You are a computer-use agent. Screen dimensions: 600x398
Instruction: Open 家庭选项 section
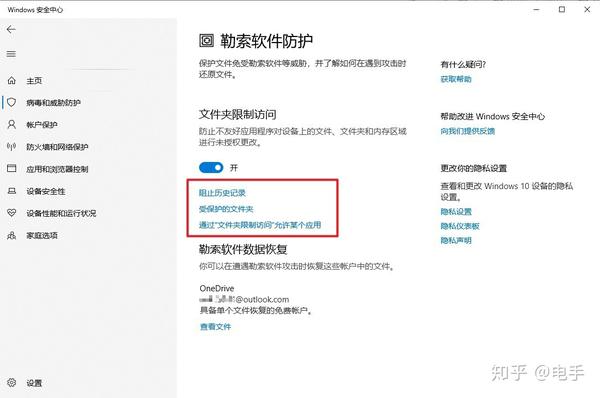click(x=42, y=235)
